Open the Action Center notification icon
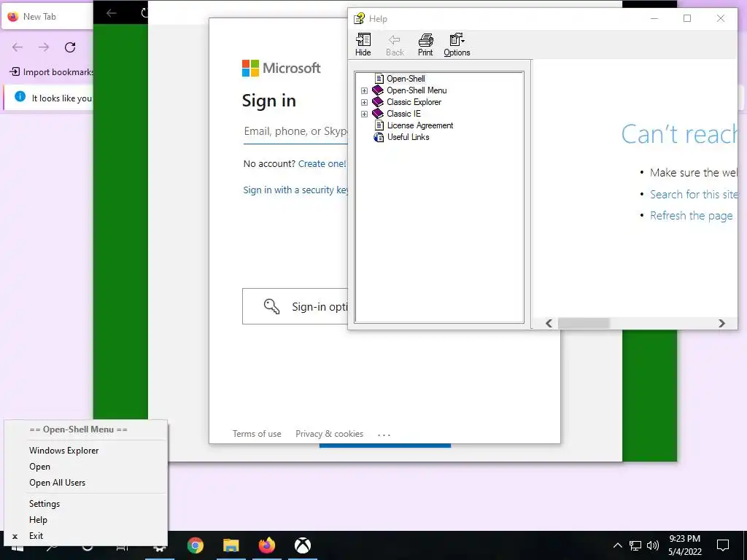Image resolution: width=747 pixels, height=560 pixels. click(723, 545)
